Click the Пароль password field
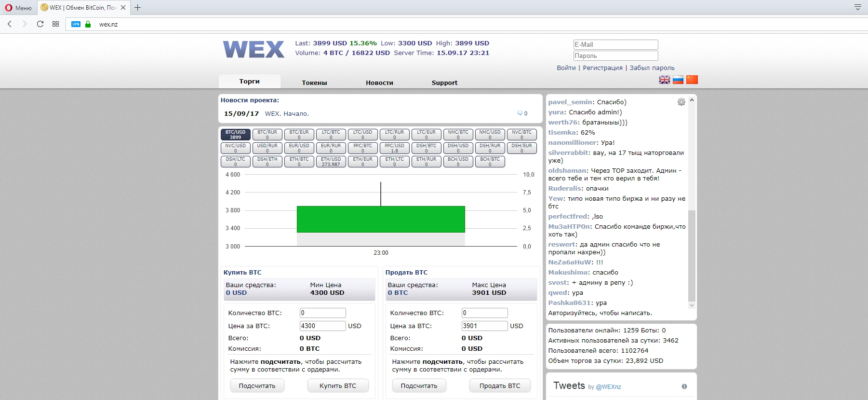This screenshot has height=400, width=868. (x=615, y=56)
